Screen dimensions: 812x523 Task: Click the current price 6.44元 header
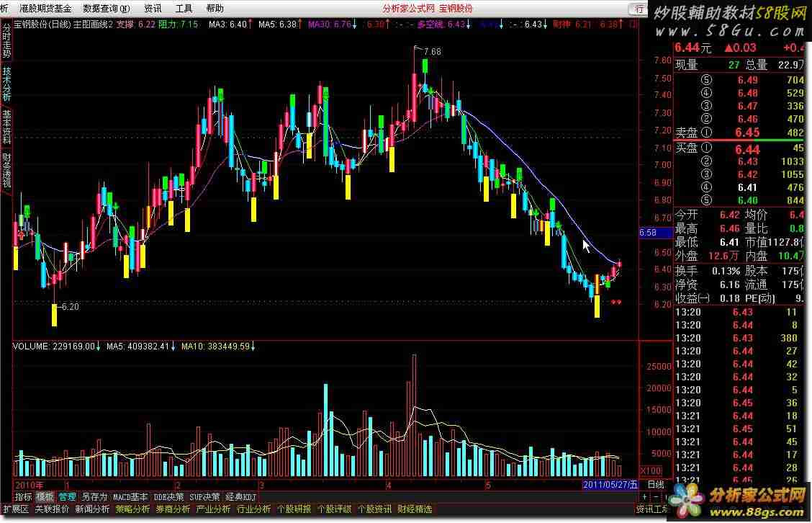[693, 48]
